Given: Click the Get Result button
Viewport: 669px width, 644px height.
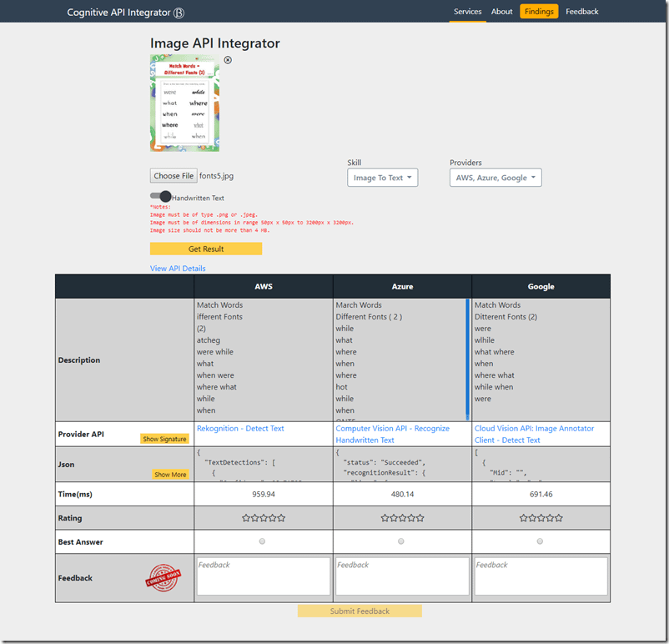Looking at the screenshot, I should (x=206, y=249).
